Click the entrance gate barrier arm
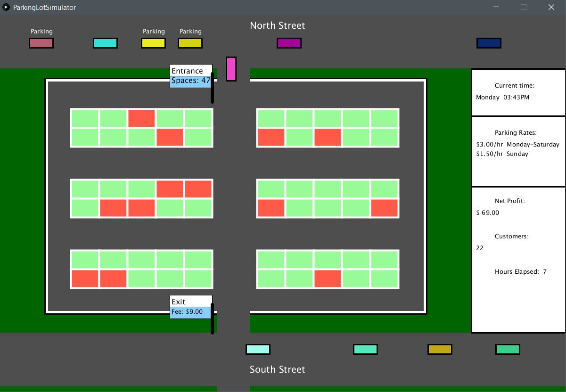 (213, 88)
